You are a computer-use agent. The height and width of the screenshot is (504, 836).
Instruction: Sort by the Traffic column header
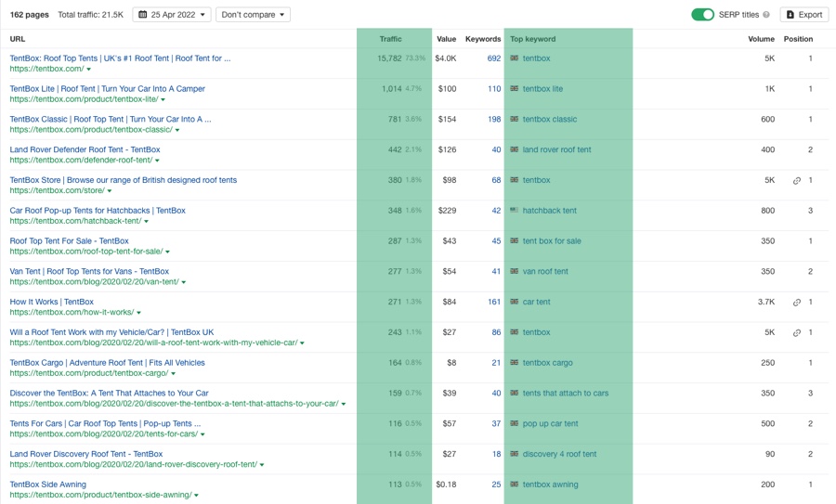tap(390, 39)
